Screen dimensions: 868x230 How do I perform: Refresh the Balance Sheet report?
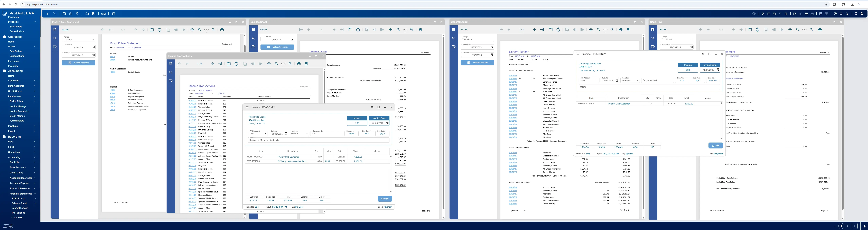point(358,30)
